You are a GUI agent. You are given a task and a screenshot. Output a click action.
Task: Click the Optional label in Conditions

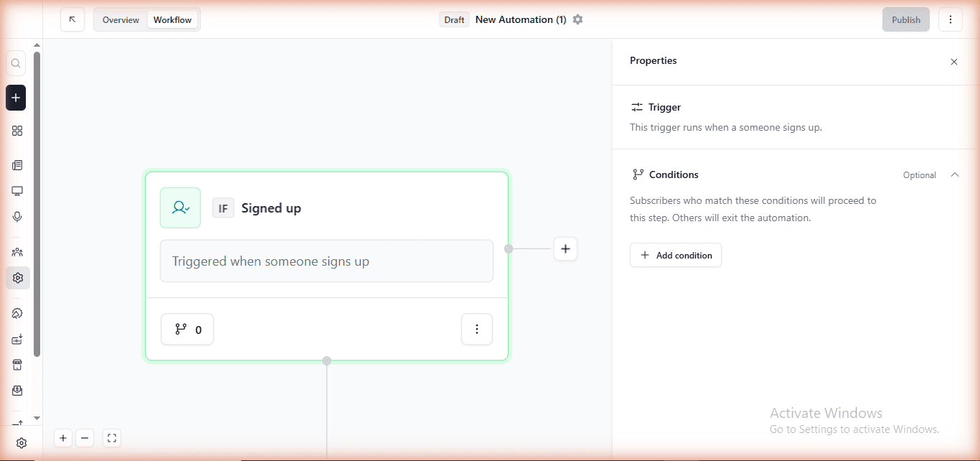(x=920, y=175)
